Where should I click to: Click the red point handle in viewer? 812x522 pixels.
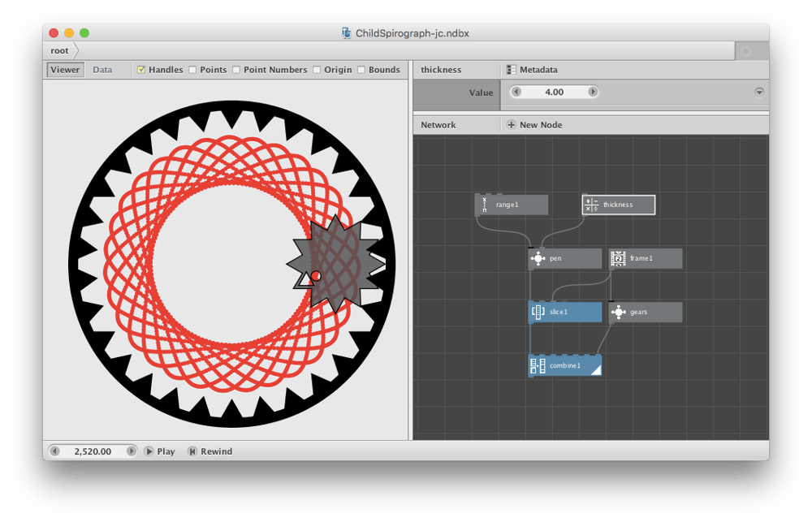[x=316, y=276]
